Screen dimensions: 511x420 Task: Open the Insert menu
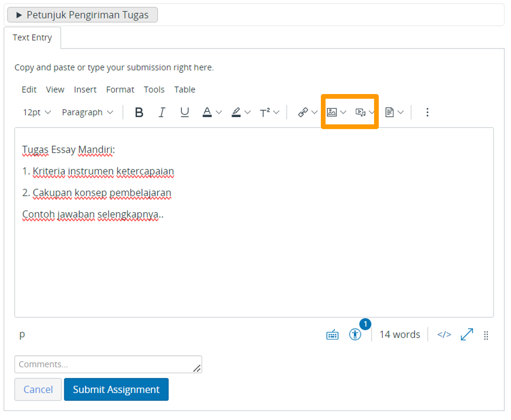(85, 90)
